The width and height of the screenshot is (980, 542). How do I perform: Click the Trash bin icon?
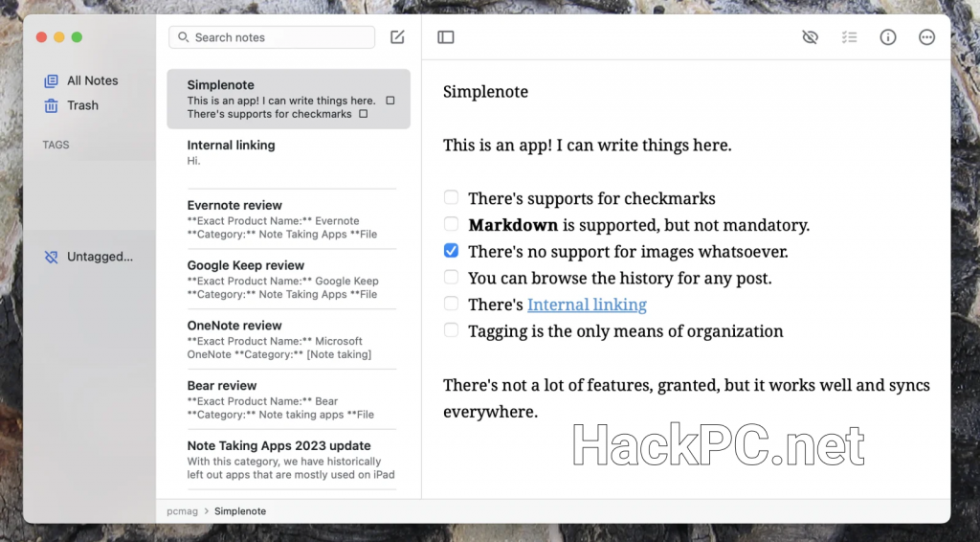tap(52, 105)
